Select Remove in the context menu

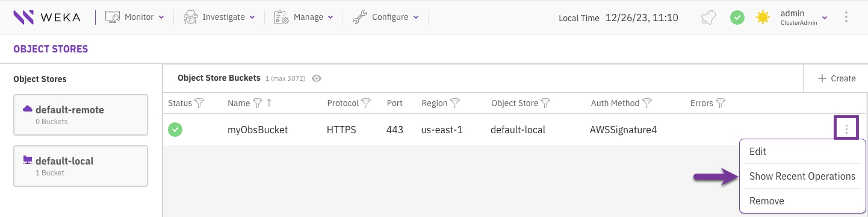pyautogui.click(x=802, y=201)
